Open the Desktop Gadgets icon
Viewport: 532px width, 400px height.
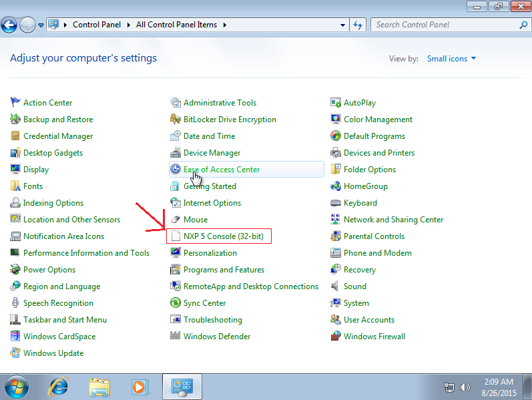coord(15,152)
